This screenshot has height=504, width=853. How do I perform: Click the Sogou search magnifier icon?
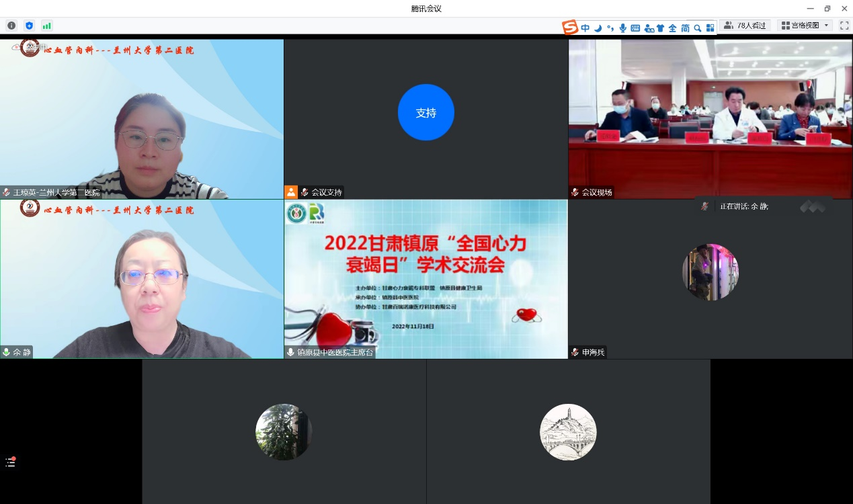point(698,28)
